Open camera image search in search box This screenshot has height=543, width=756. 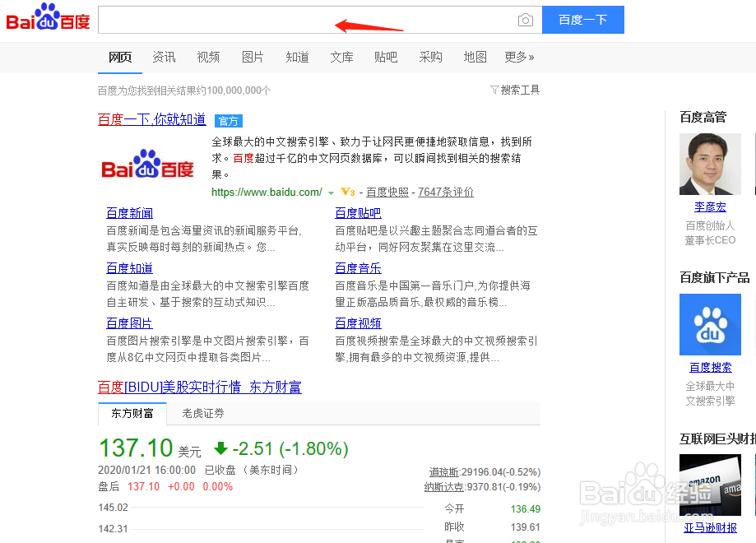[525, 20]
